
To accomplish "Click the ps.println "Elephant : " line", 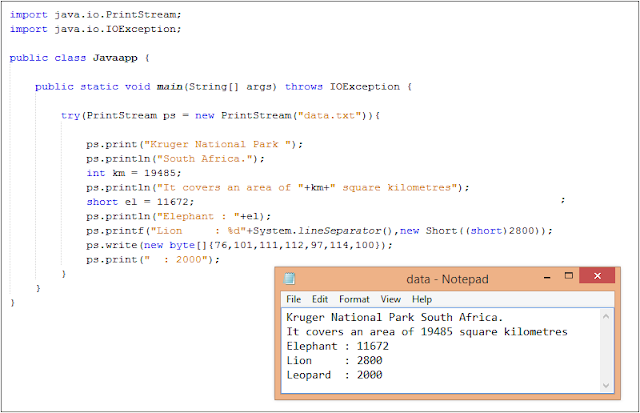I will click(178, 216).
